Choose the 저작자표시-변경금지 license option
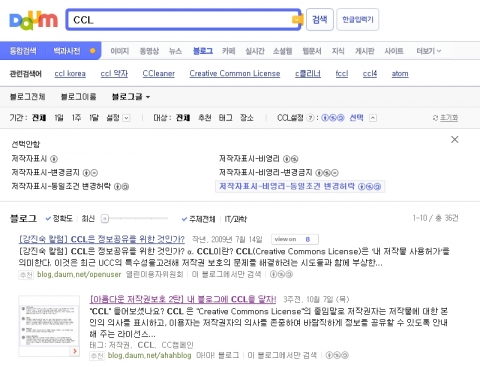480x367 pixels. pos(55,173)
